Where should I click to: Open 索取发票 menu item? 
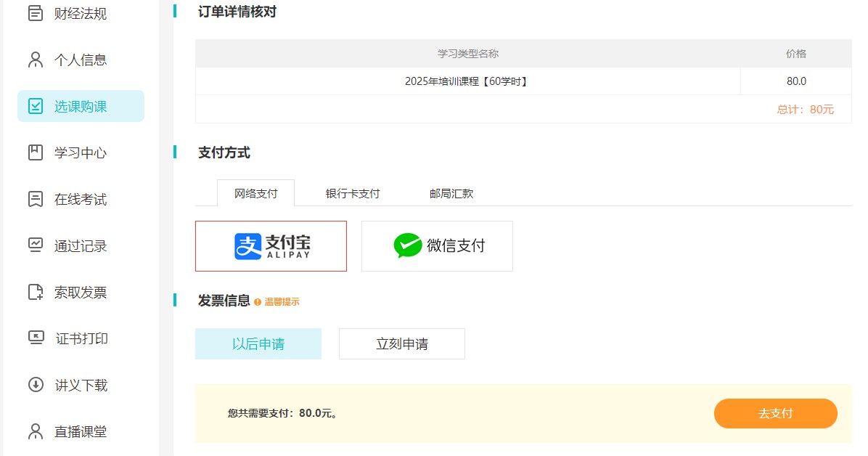(x=81, y=292)
